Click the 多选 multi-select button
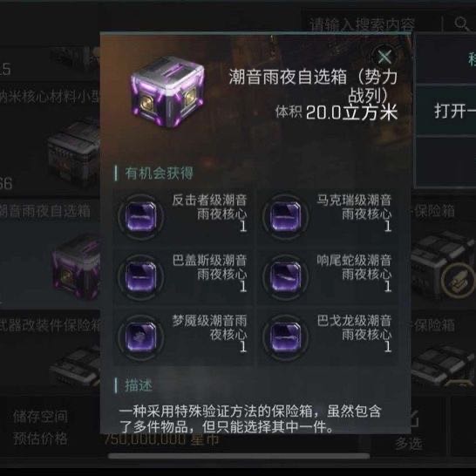Image resolution: width=476 pixels, height=476 pixels. (409, 444)
